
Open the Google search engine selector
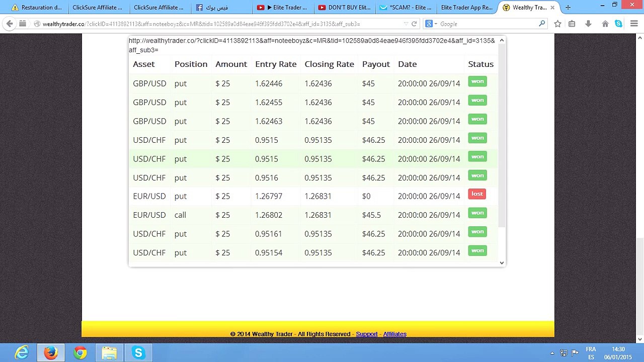pyautogui.click(x=431, y=24)
